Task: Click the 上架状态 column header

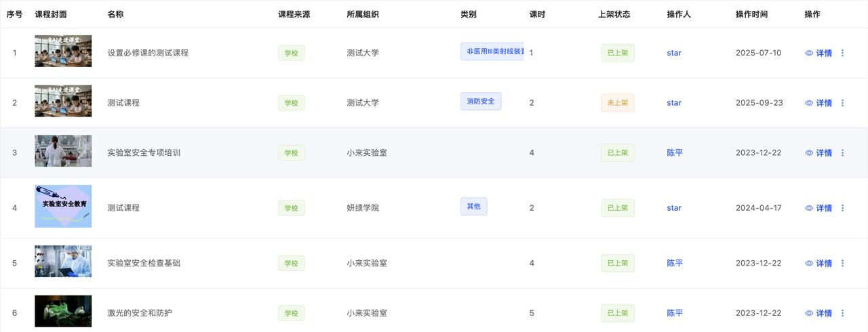Action: tap(614, 14)
